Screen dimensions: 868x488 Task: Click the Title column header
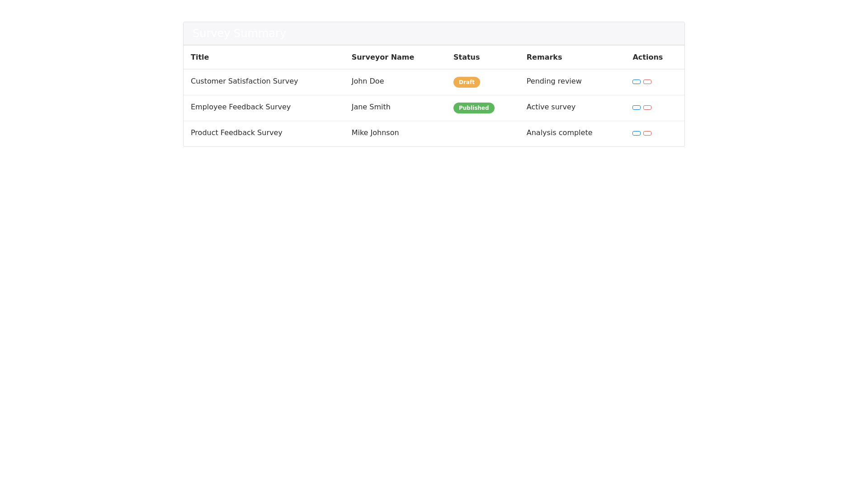tap(200, 57)
